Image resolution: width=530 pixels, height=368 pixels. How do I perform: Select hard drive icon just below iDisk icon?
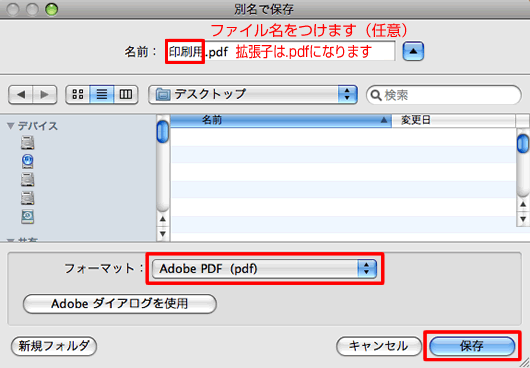pos(27,180)
